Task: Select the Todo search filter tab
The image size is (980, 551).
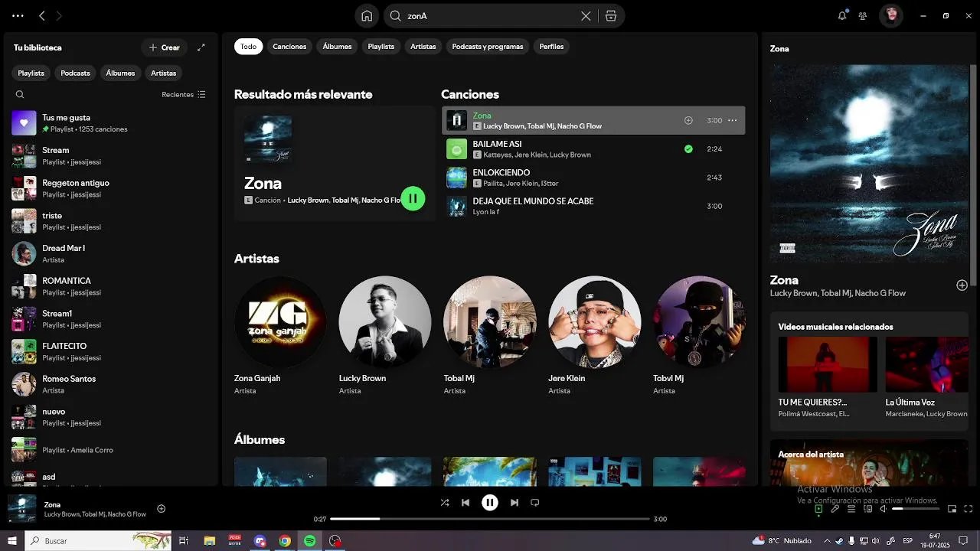Action: (x=248, y=47)
